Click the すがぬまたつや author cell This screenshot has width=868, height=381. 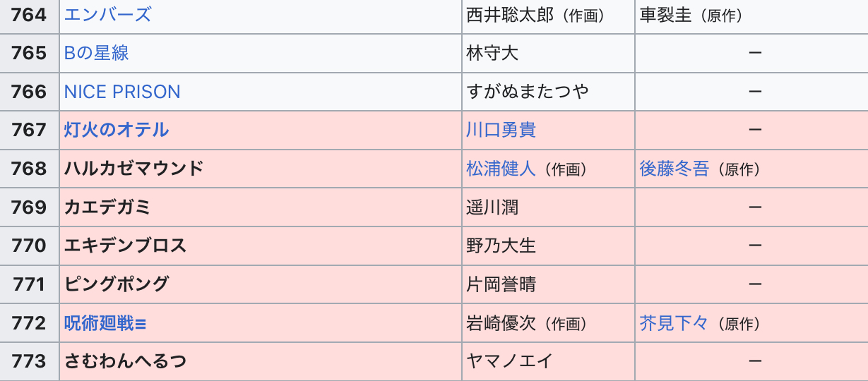pos(527,92)
